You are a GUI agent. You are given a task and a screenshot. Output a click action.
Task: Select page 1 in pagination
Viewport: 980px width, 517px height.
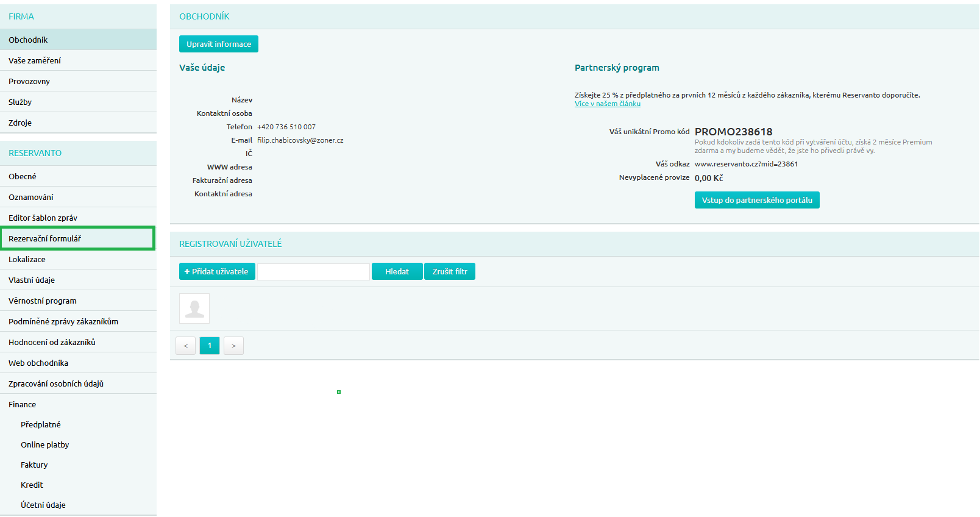[x=210, y=346]
